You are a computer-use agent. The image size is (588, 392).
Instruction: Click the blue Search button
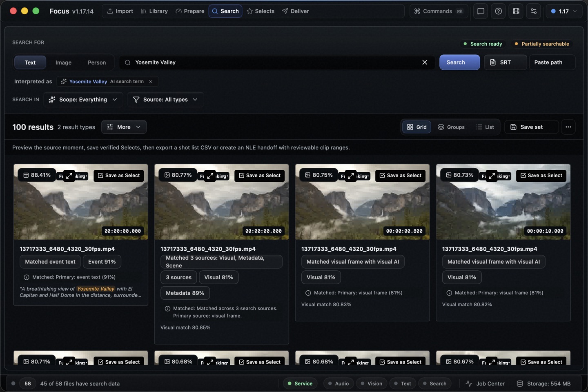coord(459,62)
